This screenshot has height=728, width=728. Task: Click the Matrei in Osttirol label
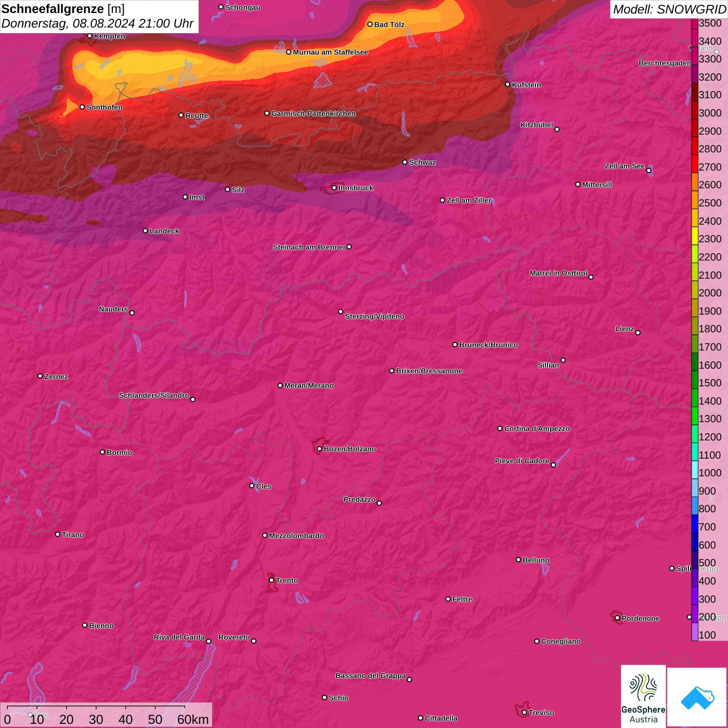pyautogui.click(x=558, y=273)
